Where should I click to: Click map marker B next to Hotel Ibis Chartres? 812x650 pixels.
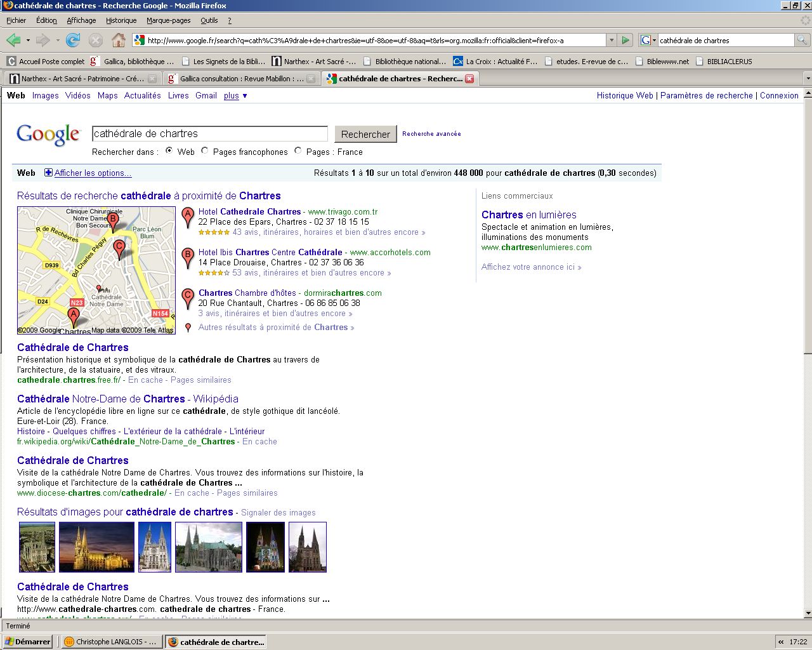click(187, 258)
